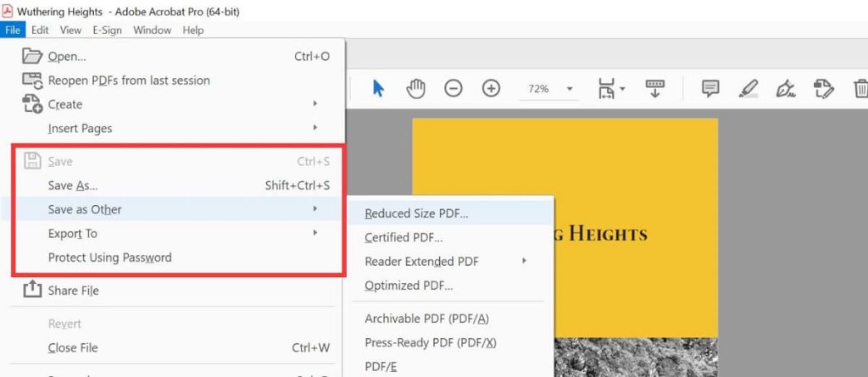Viewport: 868px width, 377px height.
Task: Open the page fit options arrow
Action: [x=623, y=89]
